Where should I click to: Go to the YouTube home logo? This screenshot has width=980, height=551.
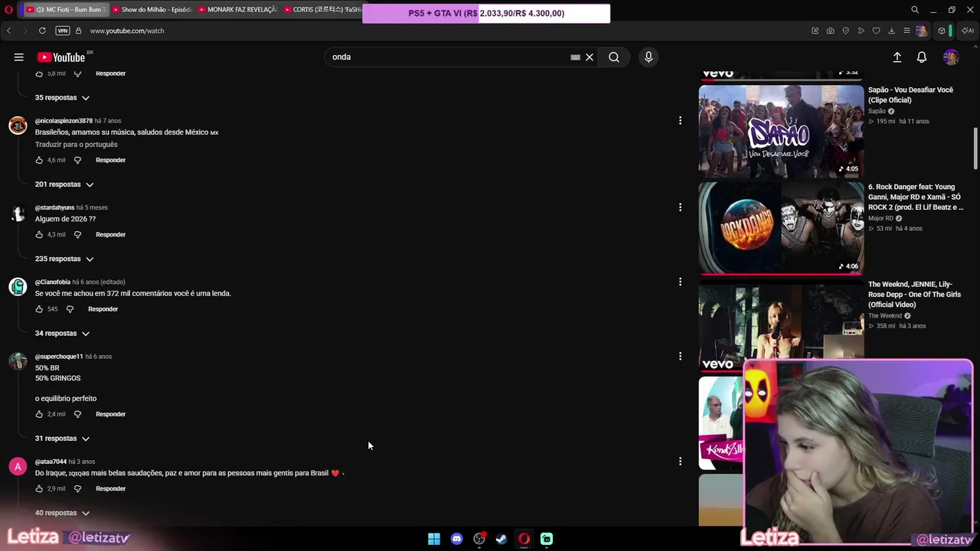[x=61, y=57]
